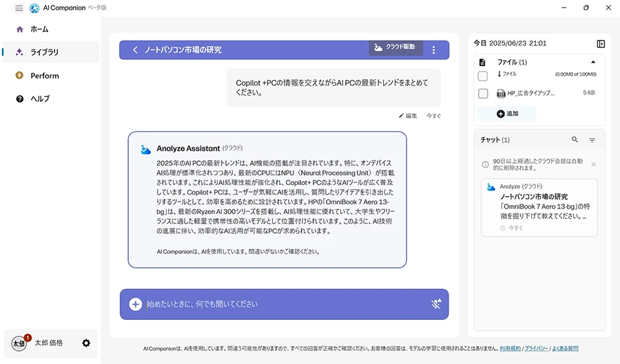Click the 追加 add file button
The width and height of the screenshot is (620, 364).
(507, 114)
